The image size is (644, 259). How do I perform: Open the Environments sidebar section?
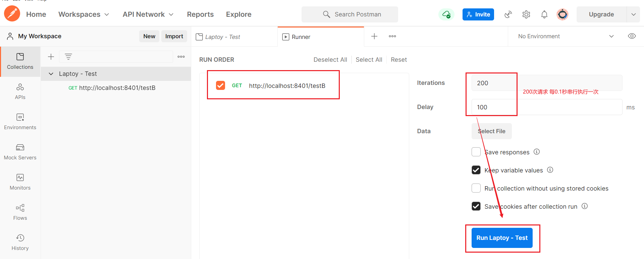point(20,122)
